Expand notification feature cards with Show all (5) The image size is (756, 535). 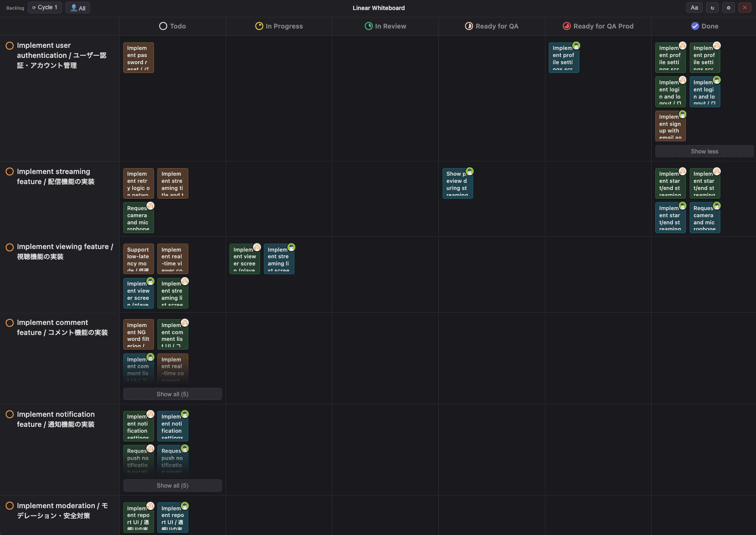pos(172,486)
